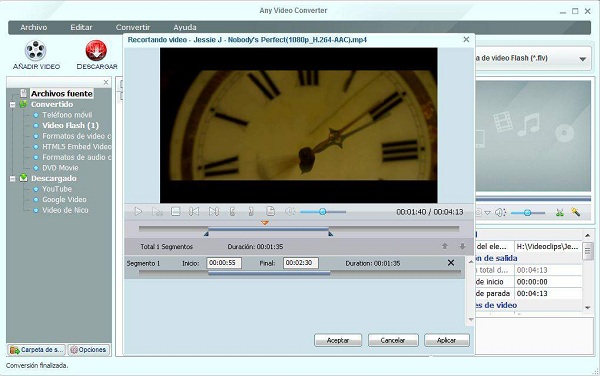Select Teléfono móvil in the tree
Screen dimensions: 600x376
click(67, 115)
